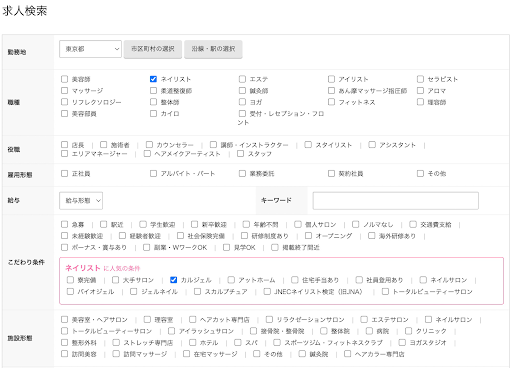
Task: Check the エステ job type checkbox
Action: (242, 79)
